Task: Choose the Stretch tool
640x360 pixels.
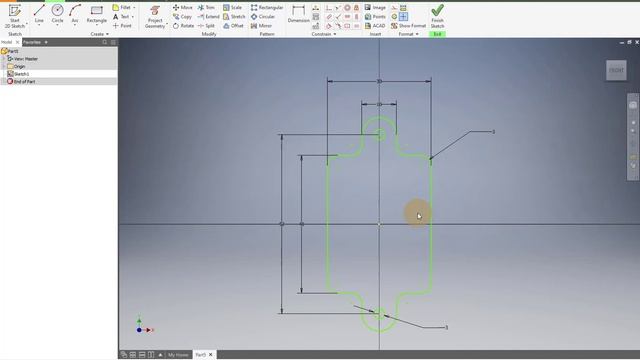Action: pyautogui.click(x=234, y=17)
